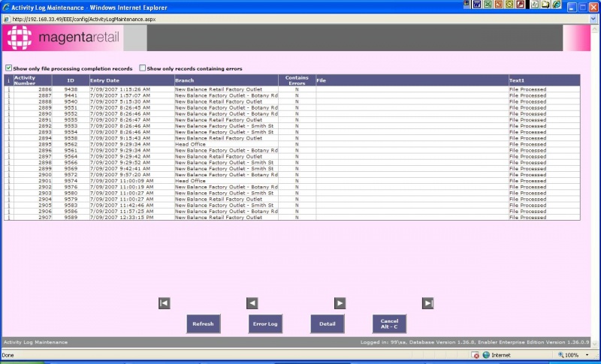Click the Contains Errors column header
This screenshot has height=364, width=601.
click(x=297, y=80)
